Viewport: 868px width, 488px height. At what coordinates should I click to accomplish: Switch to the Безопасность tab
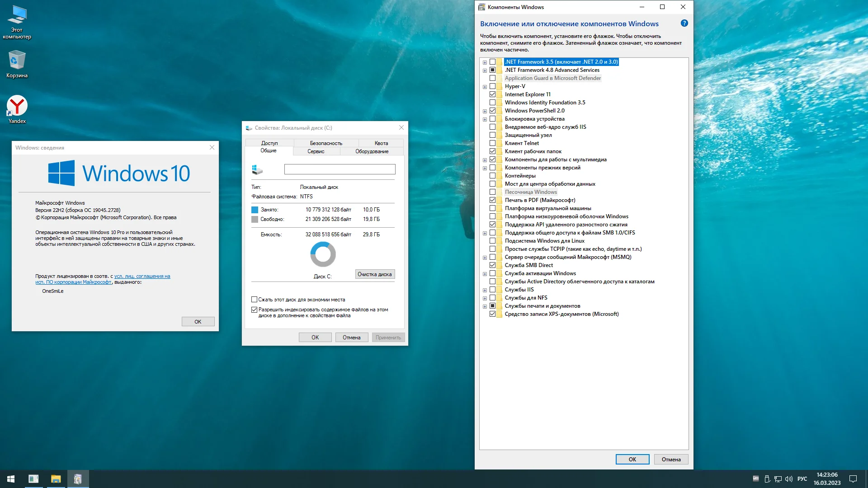pos(326,143)
